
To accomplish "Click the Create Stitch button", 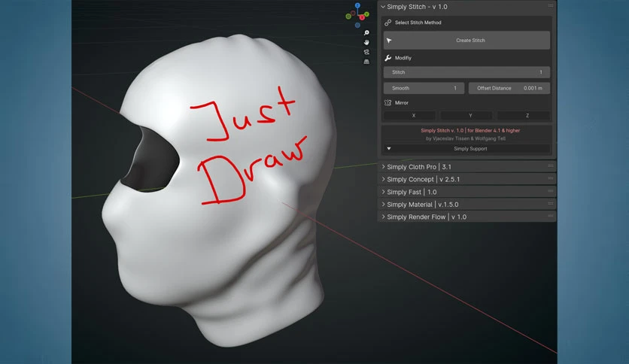I will coord(466,41).
